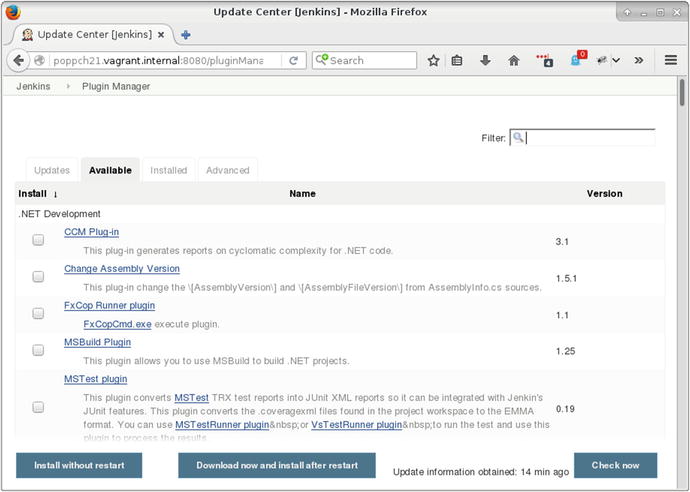Screen dimensions: 690x492
Task: Click inside the Filter input field
Action: click(x=583, y=138)
